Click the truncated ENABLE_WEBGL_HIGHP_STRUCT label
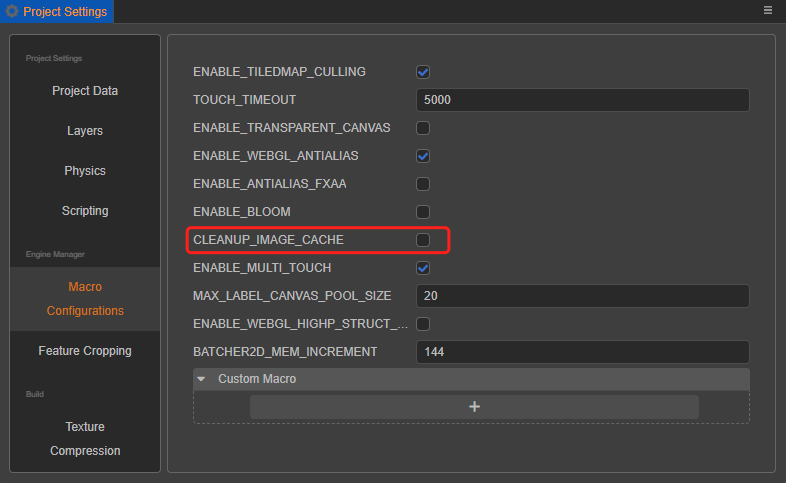 (300, 324)
